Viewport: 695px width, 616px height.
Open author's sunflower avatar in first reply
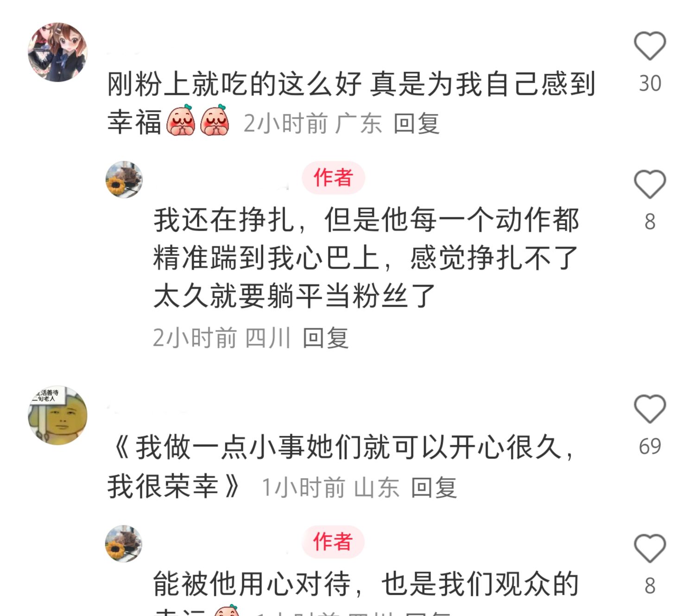click(x=124, y=180)
